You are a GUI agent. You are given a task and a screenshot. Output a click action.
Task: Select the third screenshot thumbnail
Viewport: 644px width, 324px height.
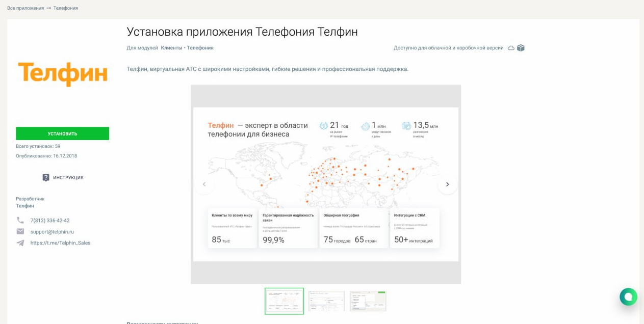(368, 301)
